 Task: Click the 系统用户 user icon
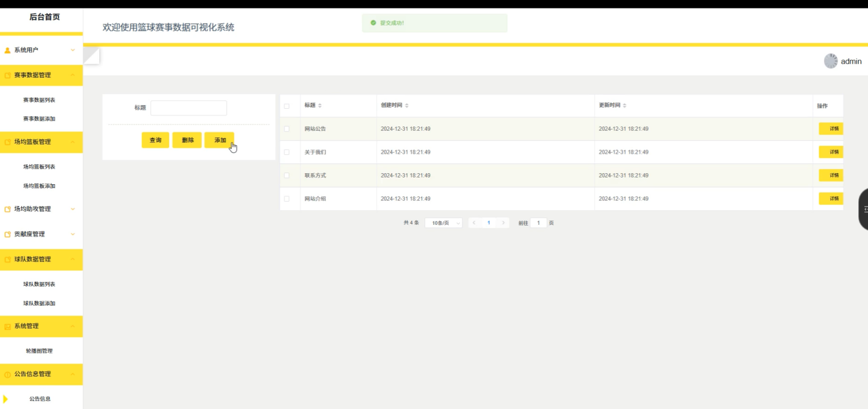(8, 50)
